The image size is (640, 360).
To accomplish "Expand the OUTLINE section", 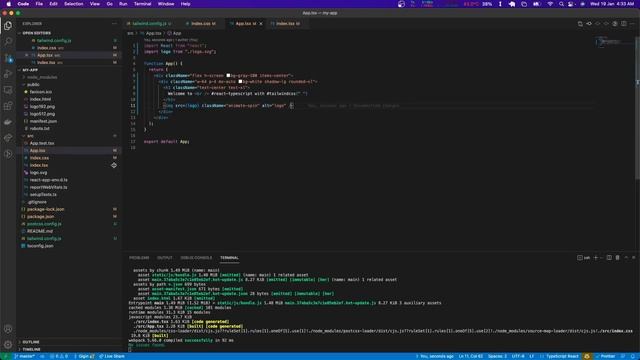I will coord(31,342).
